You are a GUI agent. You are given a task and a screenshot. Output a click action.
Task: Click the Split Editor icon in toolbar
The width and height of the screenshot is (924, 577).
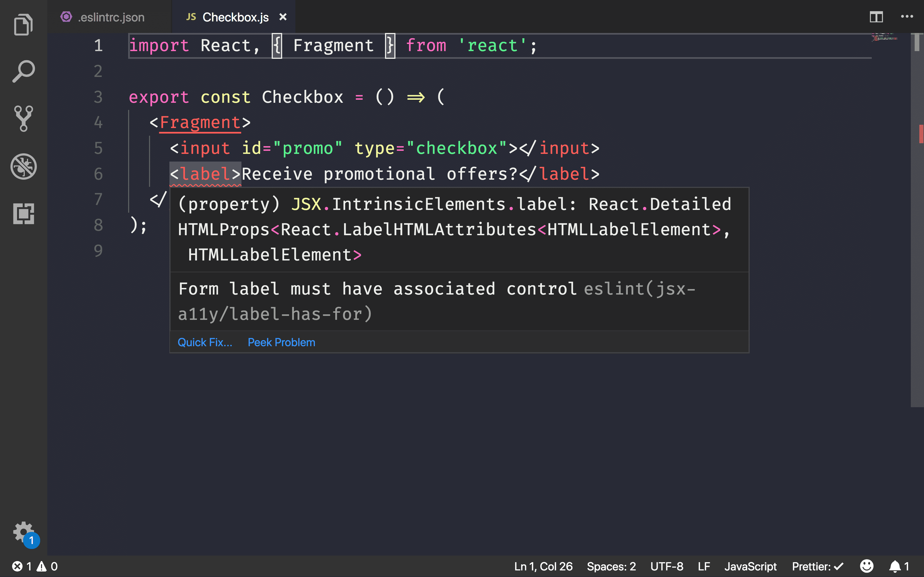tap(877, 16)
